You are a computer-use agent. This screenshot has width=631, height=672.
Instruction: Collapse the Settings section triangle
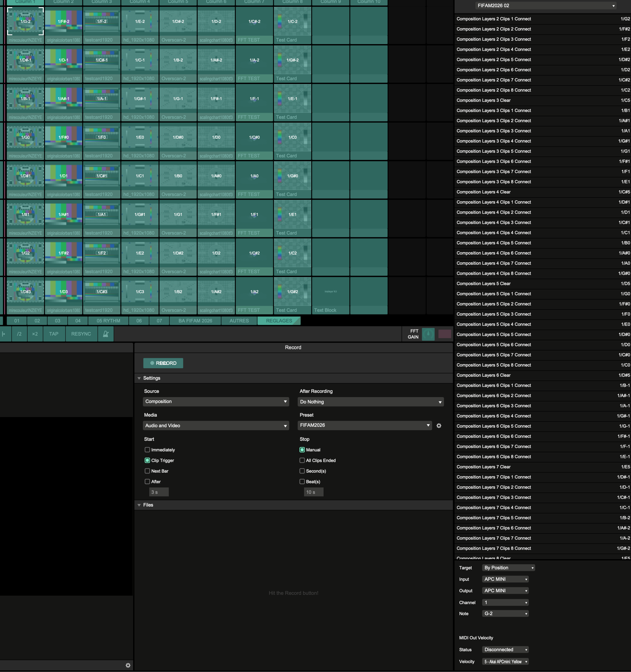pyautogui.click(x=139, y=378)
